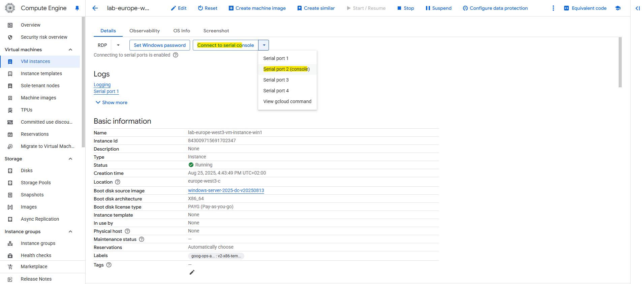
Task: Click the pencil edit icon under Tags
Action: [x=192, y=272]
